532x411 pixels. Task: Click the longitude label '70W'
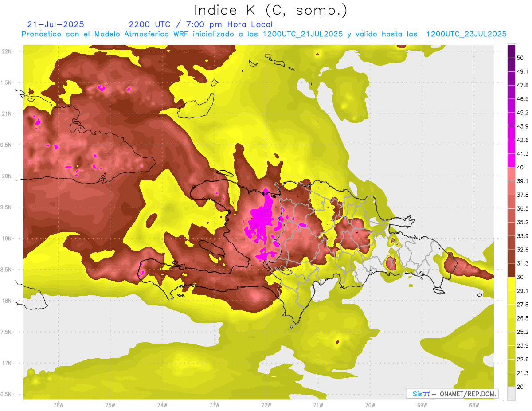click(370, 405)
